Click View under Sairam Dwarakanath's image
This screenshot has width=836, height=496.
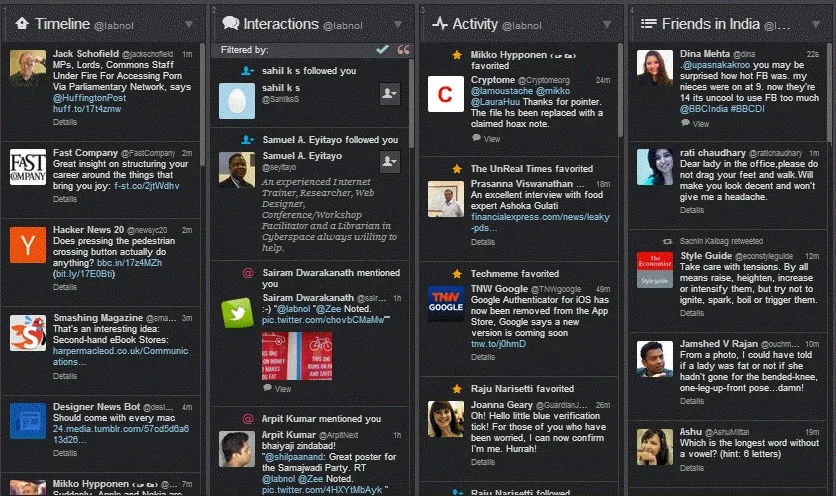point(277,389)
